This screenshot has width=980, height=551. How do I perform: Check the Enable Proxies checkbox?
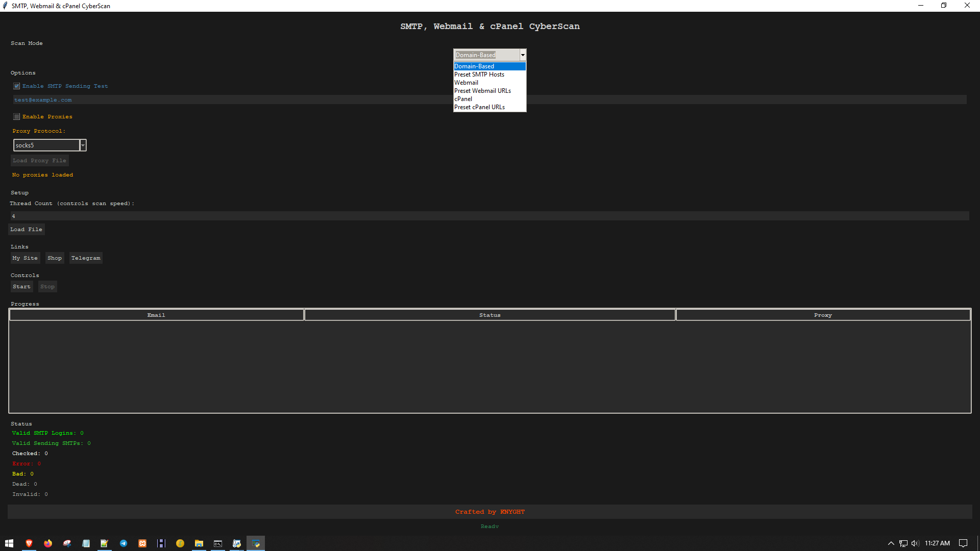pyautogui.click(x=17, y=117)
